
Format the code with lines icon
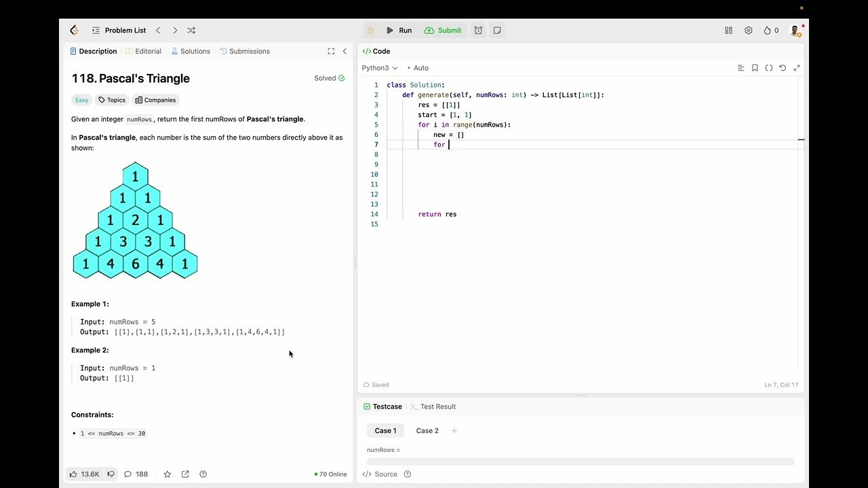(741, 68)
